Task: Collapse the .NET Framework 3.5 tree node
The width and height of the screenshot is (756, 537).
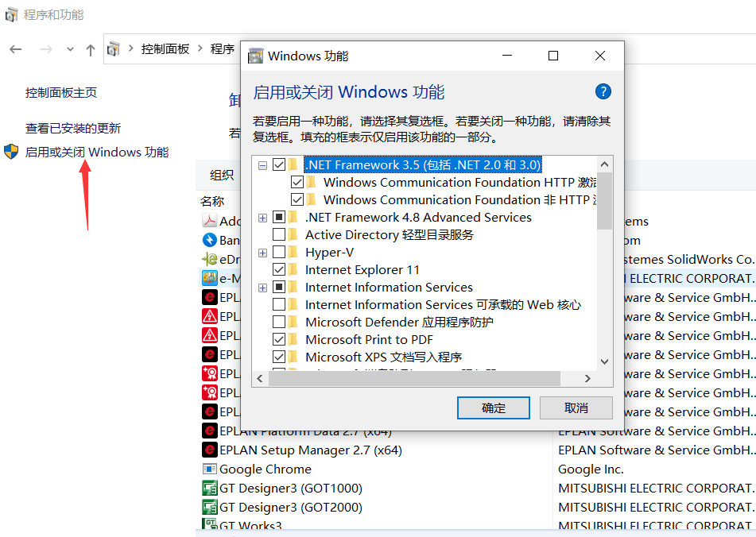Action: point(262,165)
